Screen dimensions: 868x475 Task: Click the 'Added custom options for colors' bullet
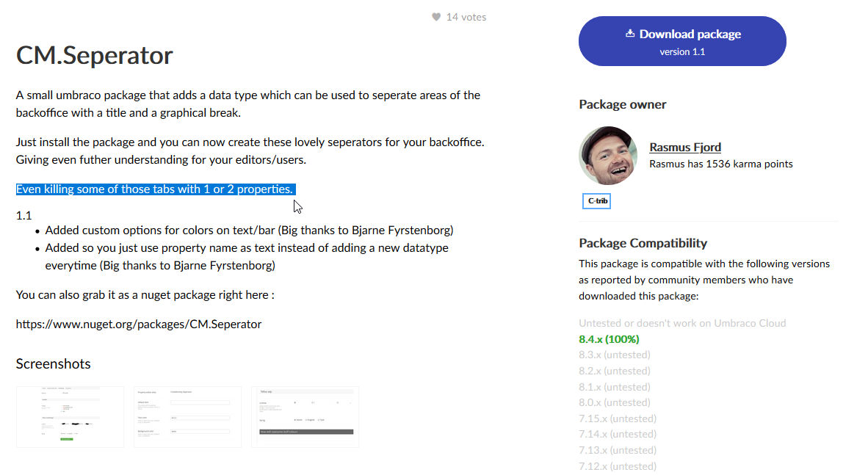[x=249, y=231]
